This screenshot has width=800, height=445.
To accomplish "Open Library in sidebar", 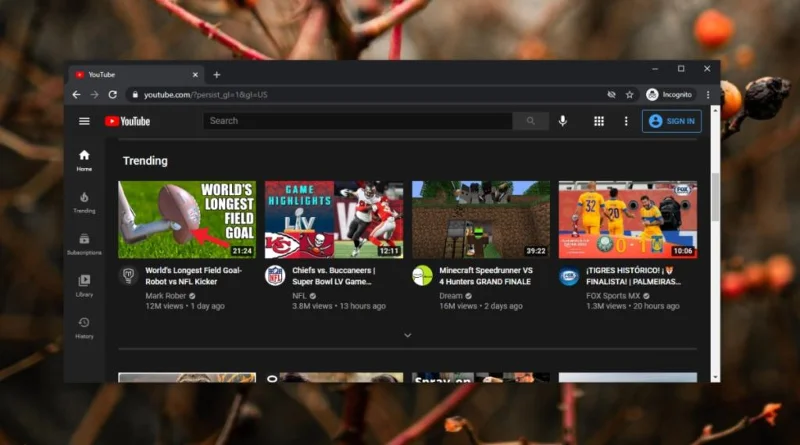I will click(x=84, y=286).
